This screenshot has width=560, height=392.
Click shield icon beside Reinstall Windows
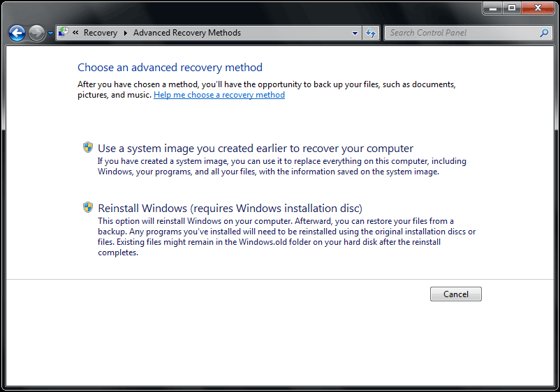88,207
